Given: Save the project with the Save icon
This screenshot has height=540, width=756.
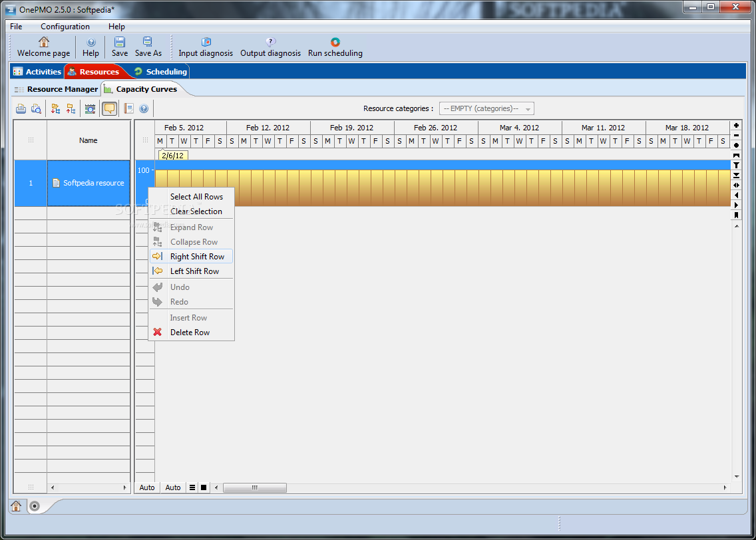Looking at the screenshot, I should pyautogui.click(x=120, y=47).
